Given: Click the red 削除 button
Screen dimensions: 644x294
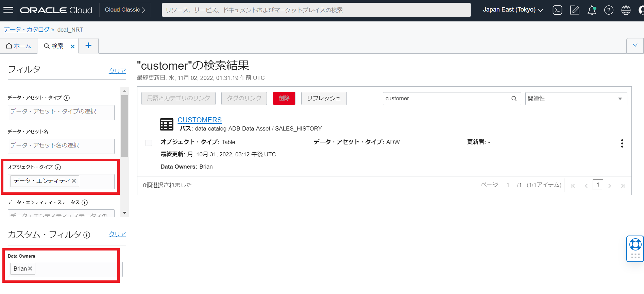Looking at the screenshot, I should (284, 98).
